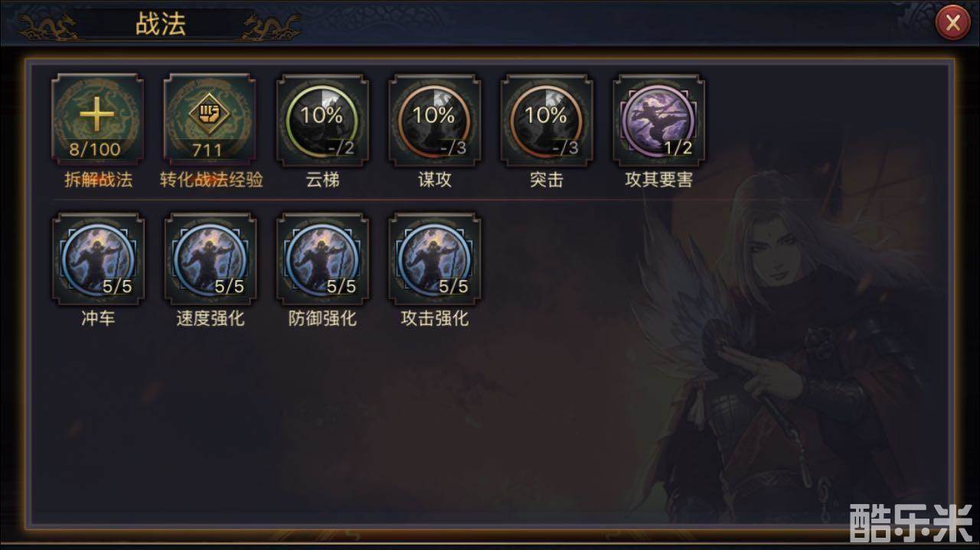Viewport: 980px width, 550px height.
Task: Select the 冲车 skill icon
Action: tap(98, 259)
